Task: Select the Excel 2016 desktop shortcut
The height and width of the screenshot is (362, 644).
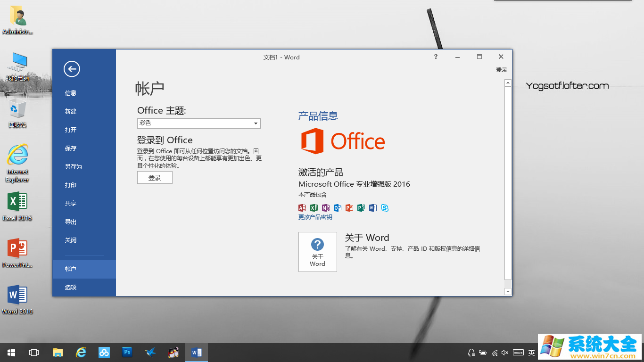Action: tap(18, 206)
